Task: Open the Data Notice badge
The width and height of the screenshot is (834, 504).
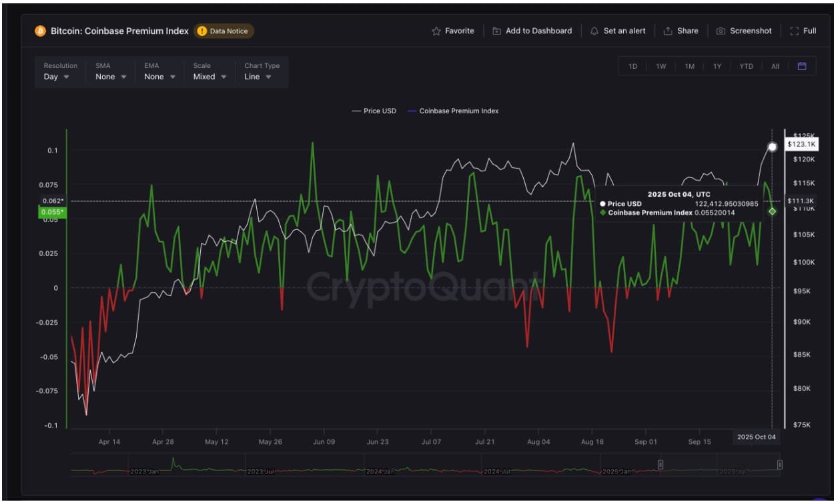Action: pos(224,31)
